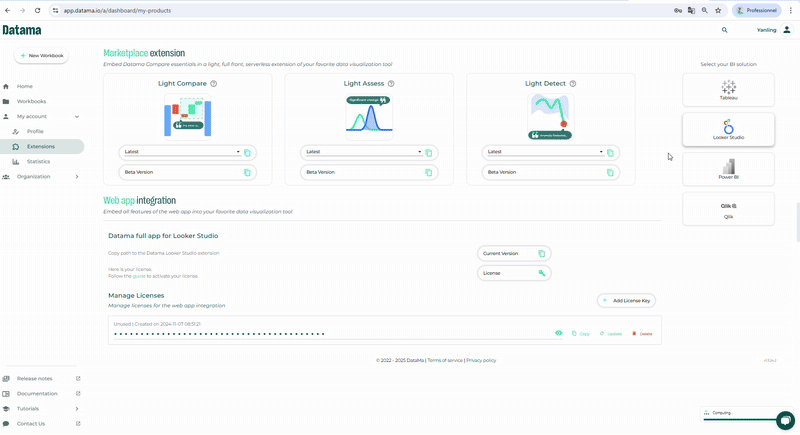Open Privacy policy link
The image size is (800, 435).
click(481, 361)
